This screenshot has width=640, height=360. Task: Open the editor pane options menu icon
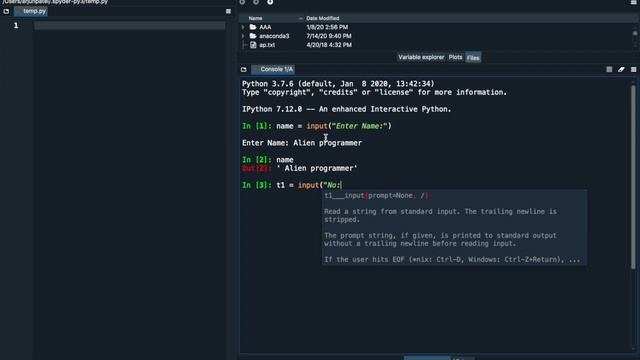228,11
